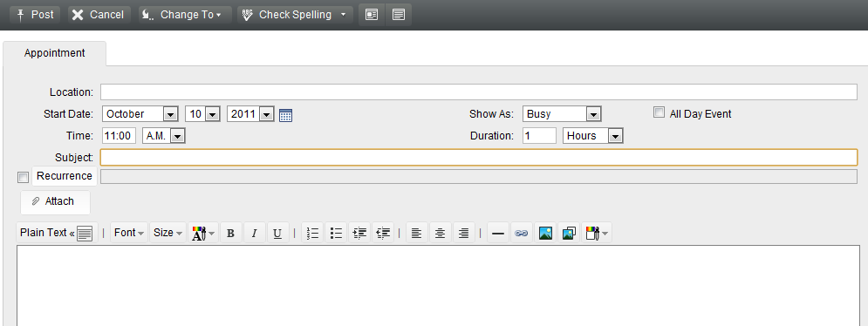Click the first layout view icon in top toolbar
868x326 pixels.
[372, 15]
